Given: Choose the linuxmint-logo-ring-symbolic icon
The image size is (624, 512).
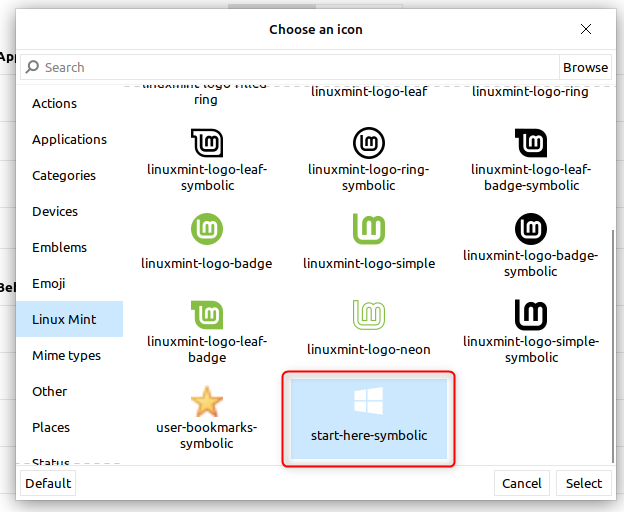Looking at the screenshot, I should (x=368, y=145).
